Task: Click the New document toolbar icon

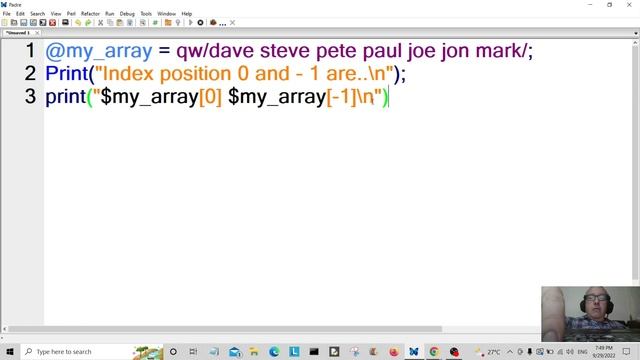Action: pyautogui.click(x=5, y=23)
